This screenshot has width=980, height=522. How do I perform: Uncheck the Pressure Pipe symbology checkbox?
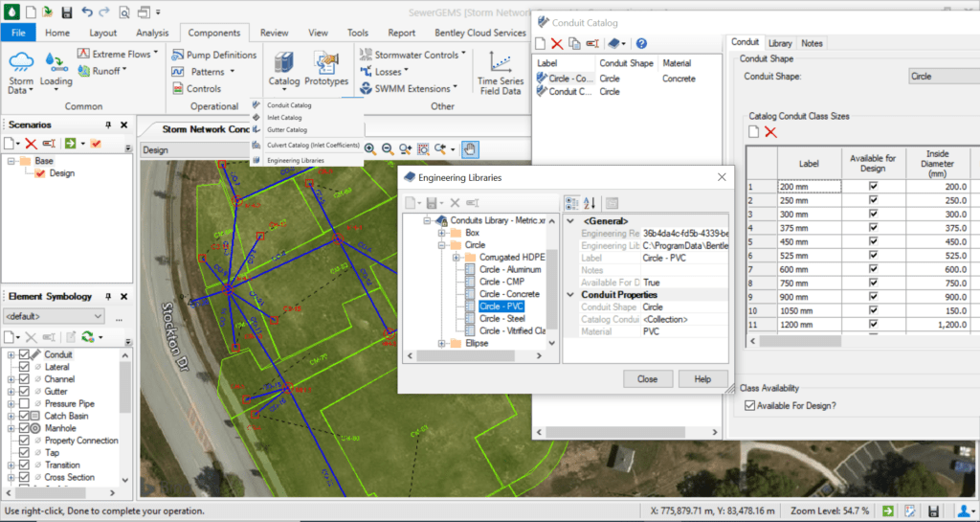click(24, 404)
